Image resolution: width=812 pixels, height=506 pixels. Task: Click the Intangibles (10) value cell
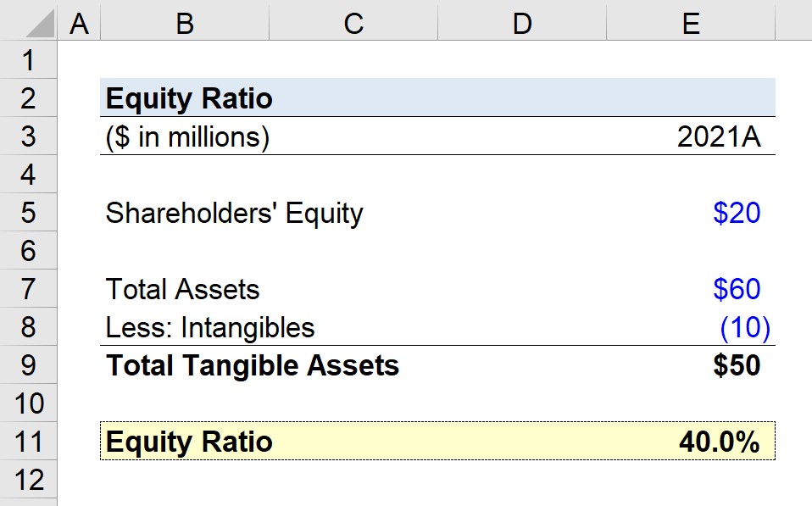point(691,327)
